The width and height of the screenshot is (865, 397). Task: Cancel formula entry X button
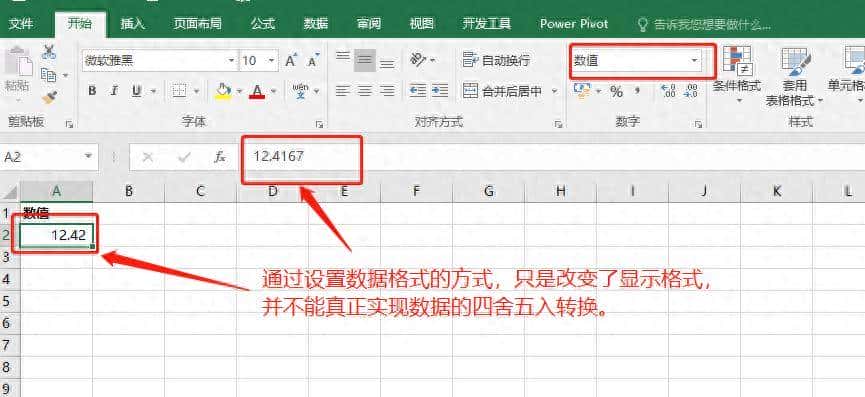coord(147,157)
